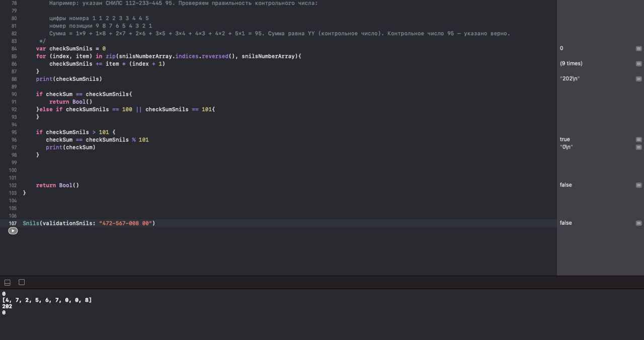Click the "return Bool()" on line 102
Viewport: 644px width, 340px height.
click(x=57, y=185)
